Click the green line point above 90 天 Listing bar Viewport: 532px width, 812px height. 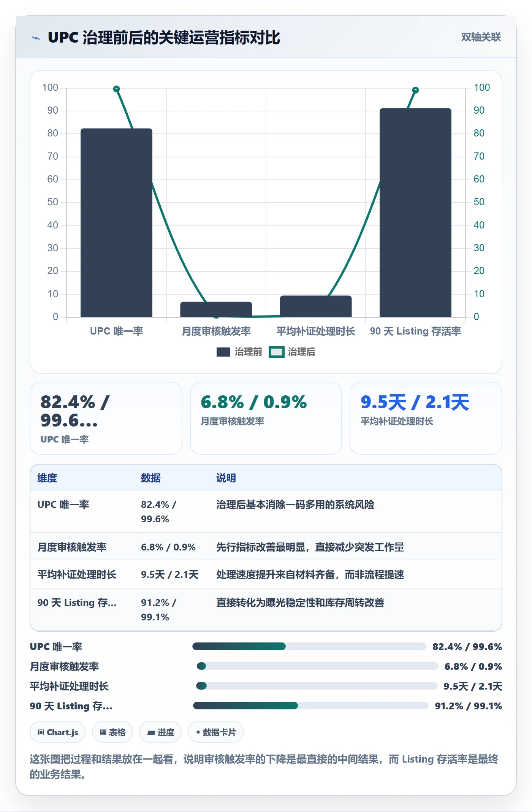point(415,90)
